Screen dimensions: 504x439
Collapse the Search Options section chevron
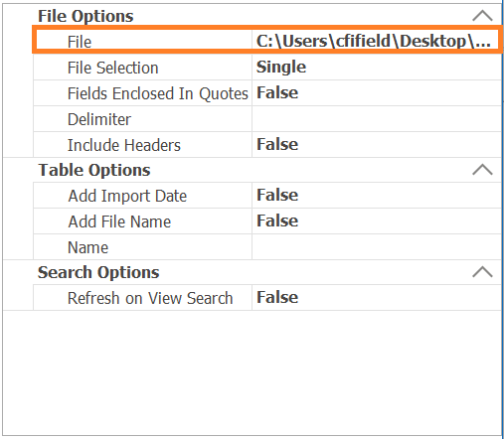tap(482, 272)
